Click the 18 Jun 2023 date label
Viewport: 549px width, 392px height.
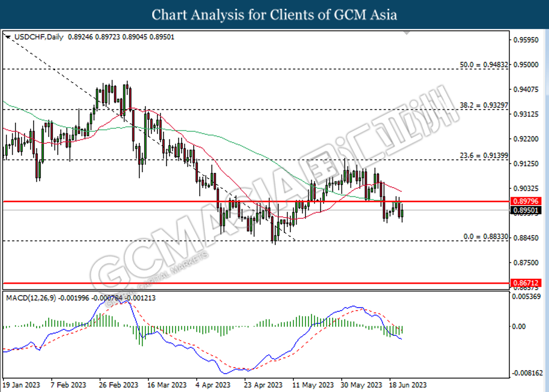click(x=408, y=385)
